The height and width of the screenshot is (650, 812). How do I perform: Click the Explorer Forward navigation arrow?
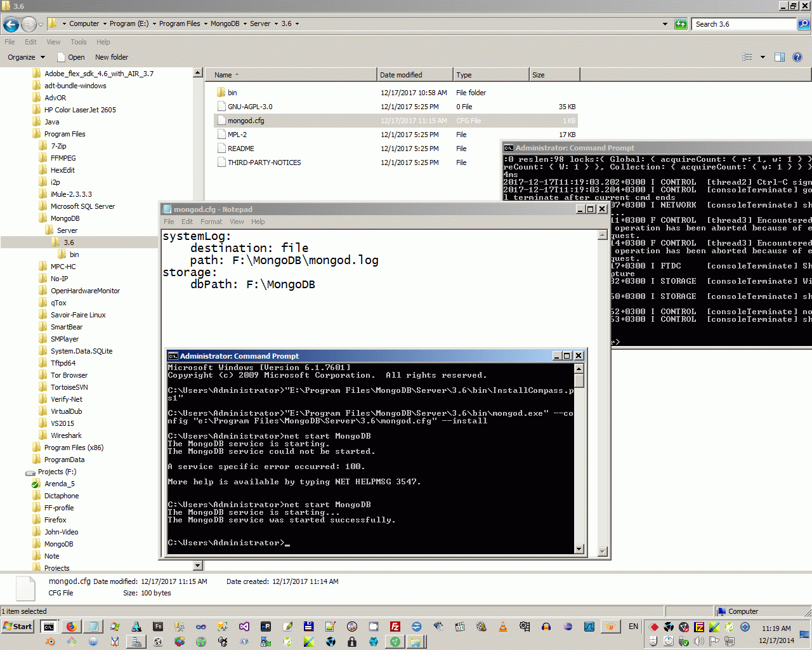pyautogui.click(x=29, y=24)
